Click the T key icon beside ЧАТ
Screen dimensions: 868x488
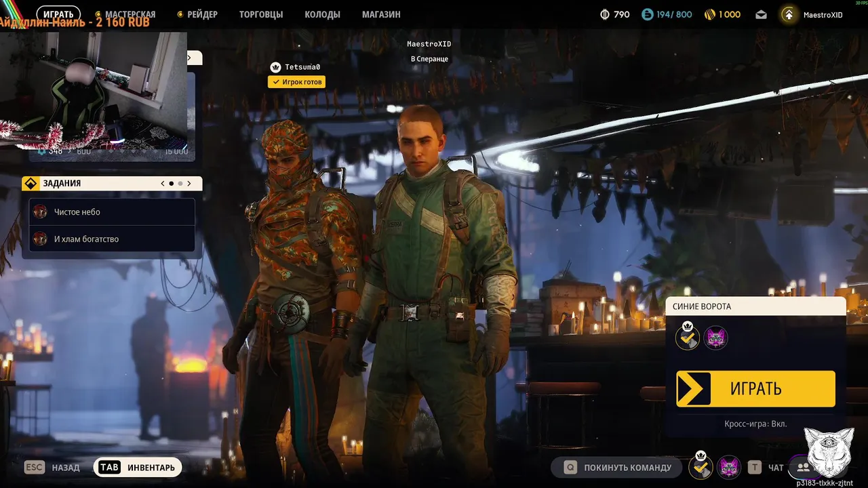coord(755,467)
